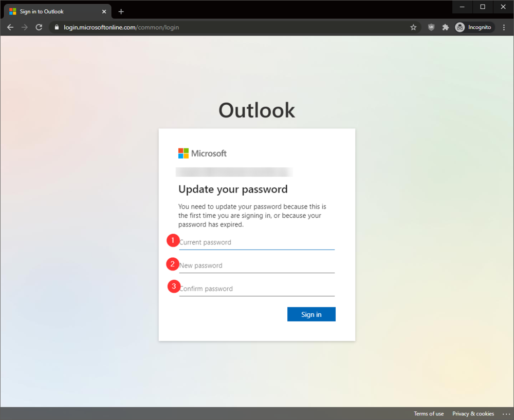Close the Sign in to Outlook tab

click(104, 11)
